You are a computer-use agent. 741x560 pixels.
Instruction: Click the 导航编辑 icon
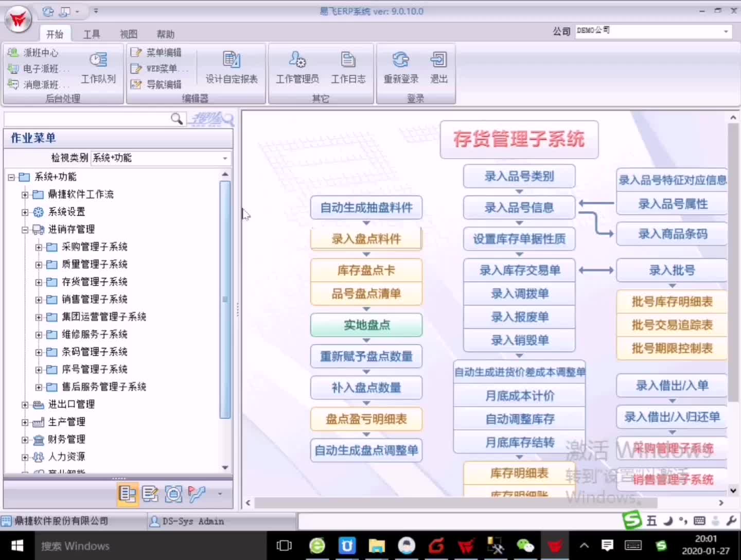click(136, 84)
